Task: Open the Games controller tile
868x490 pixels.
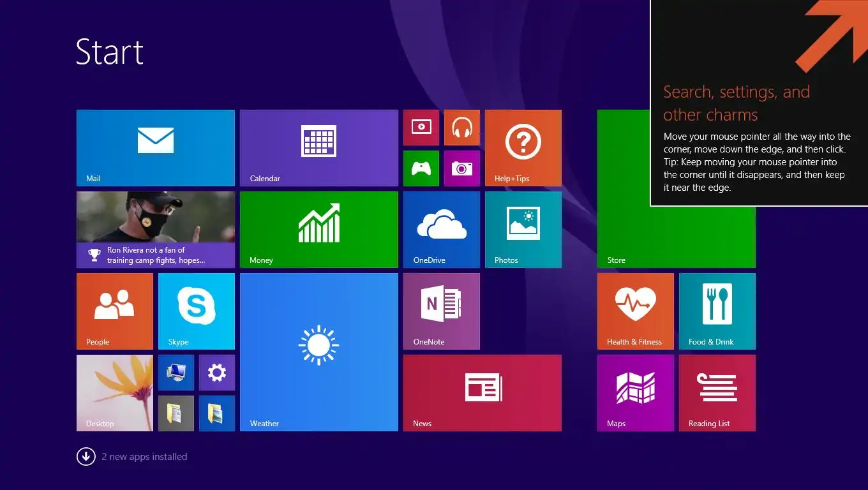Action: coord(421,168)
